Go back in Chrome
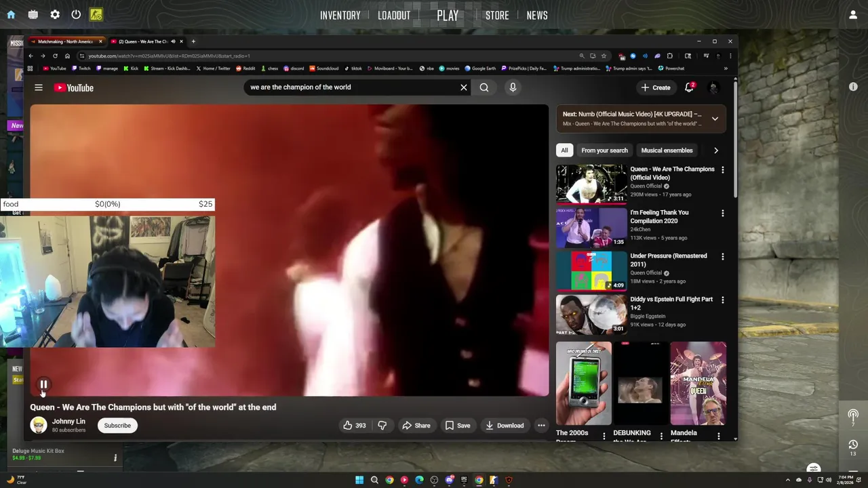 point(31,56)
